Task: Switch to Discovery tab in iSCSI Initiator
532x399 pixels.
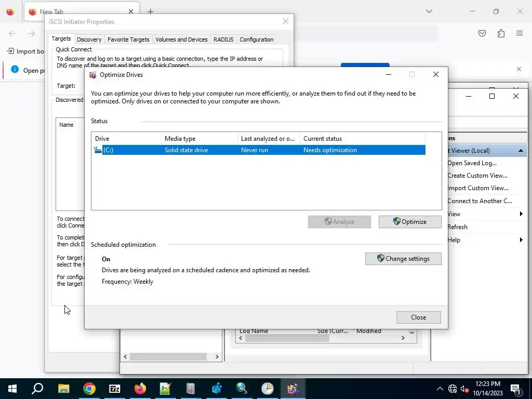Action: pos(89,39)
